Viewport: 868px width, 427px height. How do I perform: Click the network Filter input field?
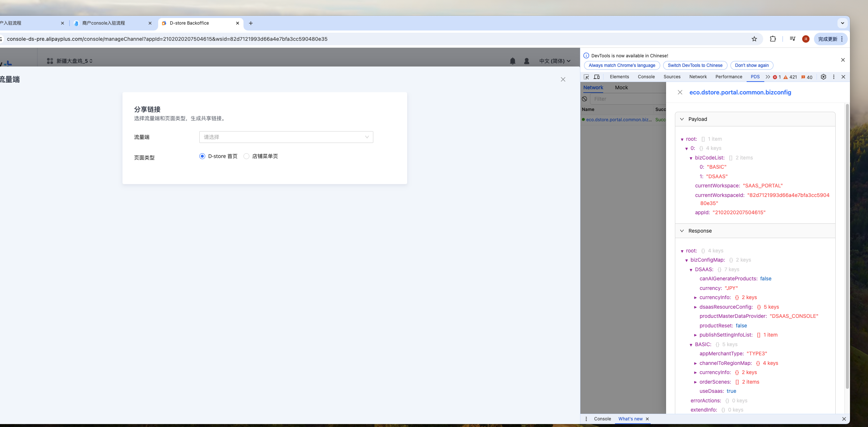point(627,99)
